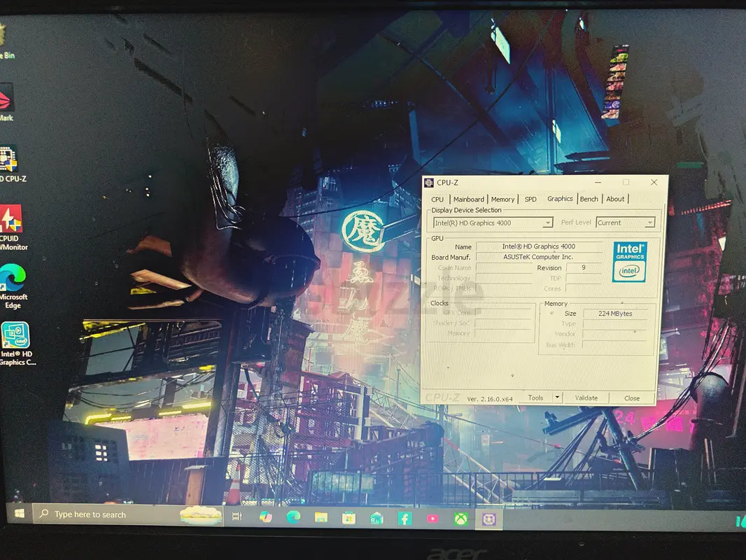Click the search highlight picture in the search box
This screenshot has width=746, height=560.
click(x=201, y=515)
